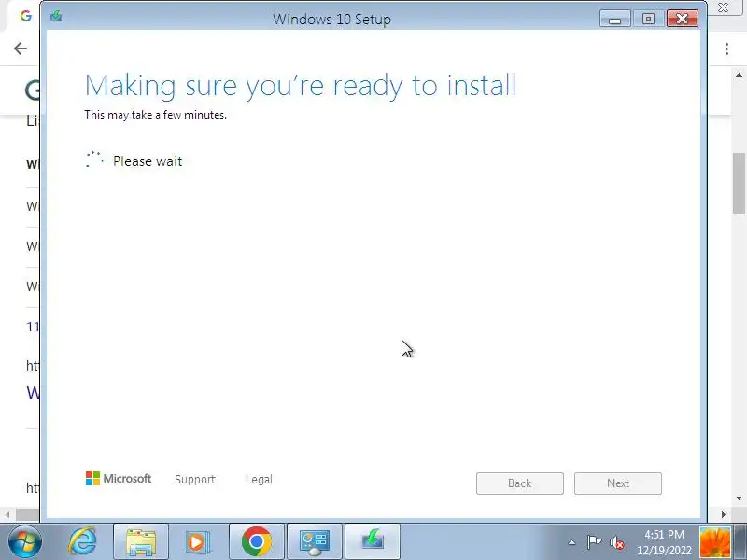Switch to Google Chrome in the taskbar
The image size is (747, 560).
(x=257, y=542)
